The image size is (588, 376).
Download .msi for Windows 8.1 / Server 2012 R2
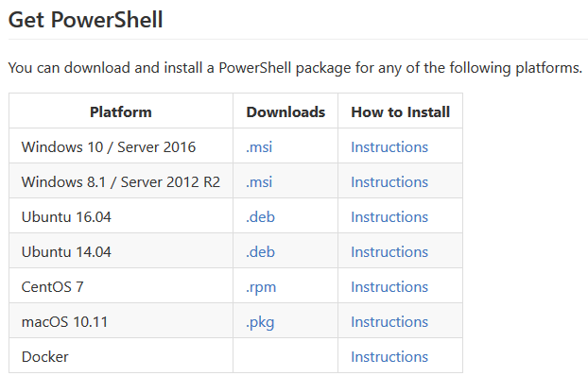point(259,181)
